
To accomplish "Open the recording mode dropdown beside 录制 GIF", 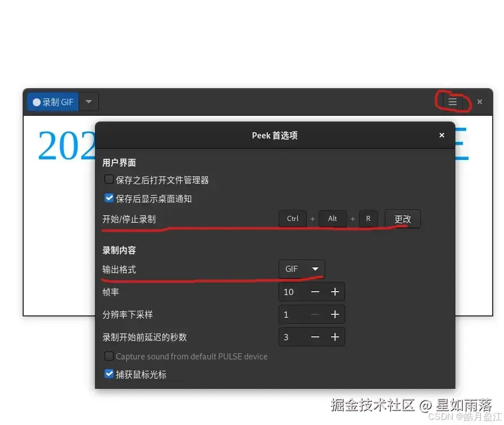I will tap(88, 102).
